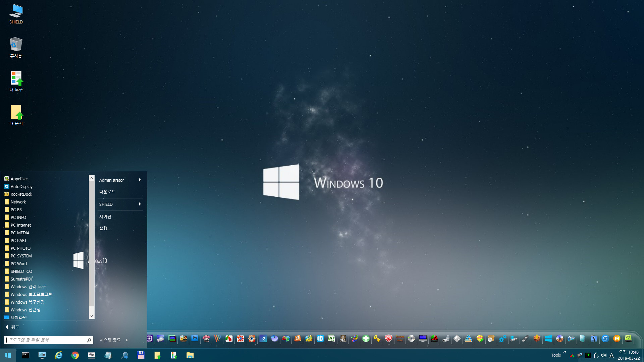The height and width of the screenshot is (362, 644).
Task: Click the program list scrollbar up arrow
Action: (92, 178)
